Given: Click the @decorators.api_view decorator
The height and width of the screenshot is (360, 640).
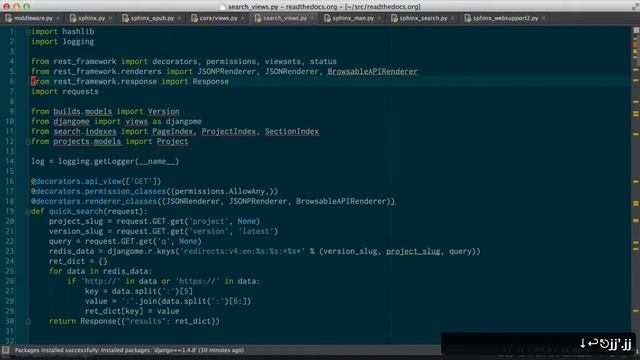Looking at the screenshot, I should click(x=76, y=181).
